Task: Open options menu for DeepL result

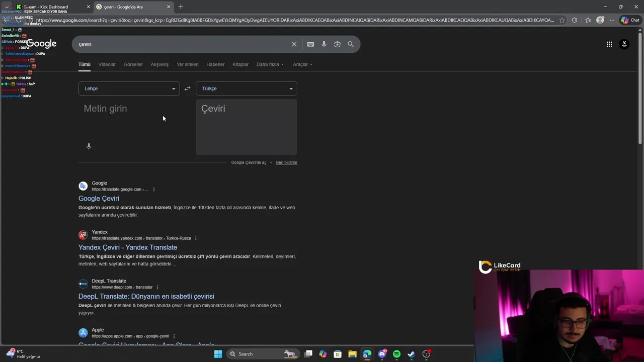Action: 157,287
